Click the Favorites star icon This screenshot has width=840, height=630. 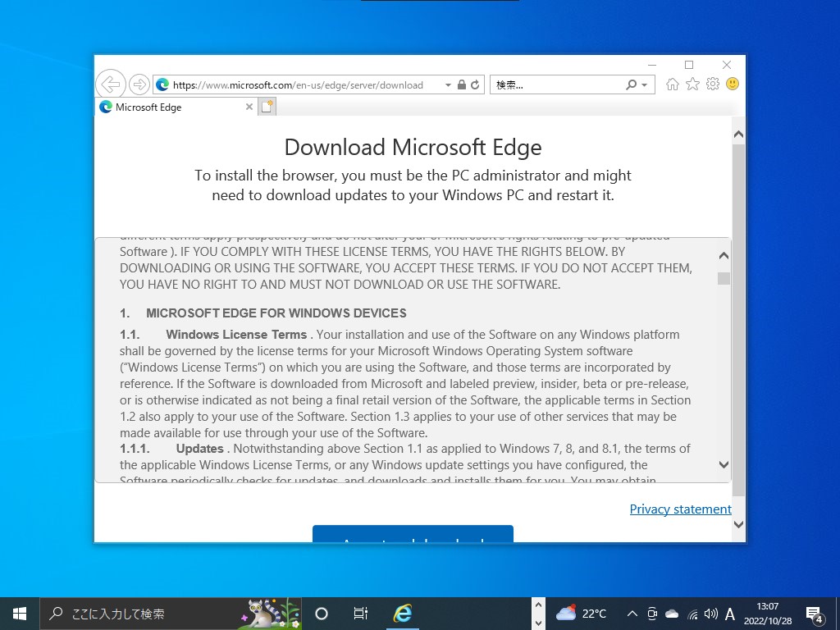692,84
